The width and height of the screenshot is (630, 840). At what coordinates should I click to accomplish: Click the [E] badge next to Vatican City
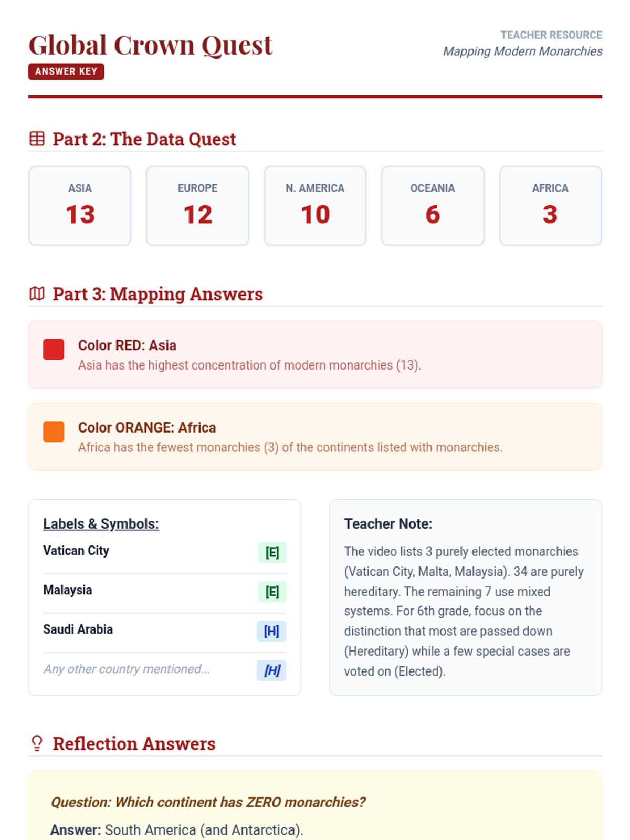point(272,552)
